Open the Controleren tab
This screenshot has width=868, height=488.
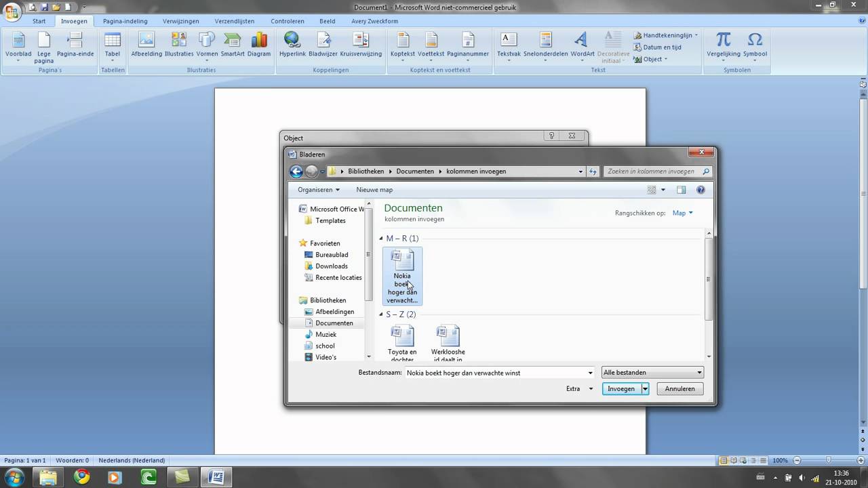[288, 21]
